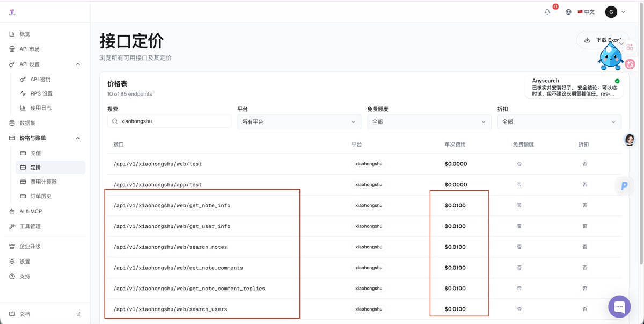The image size is (644, 324).
Task: Click /api/v1/xiaohongshu/web/get_note_info endpoint
Action: pyautogui.click(x=172, y=205)
